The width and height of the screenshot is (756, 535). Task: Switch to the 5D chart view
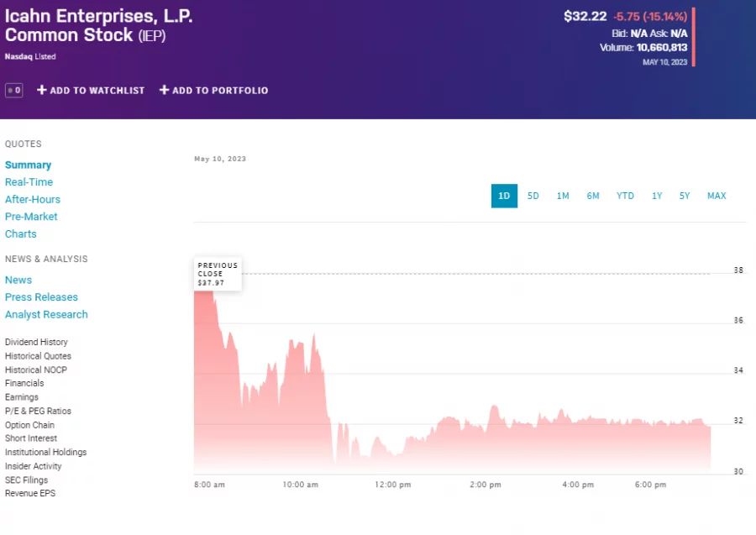533,195
